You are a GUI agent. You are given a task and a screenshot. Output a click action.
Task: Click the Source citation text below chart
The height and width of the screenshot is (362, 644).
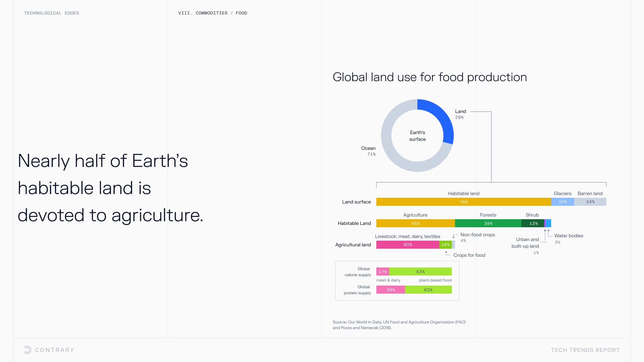point(399,325)
